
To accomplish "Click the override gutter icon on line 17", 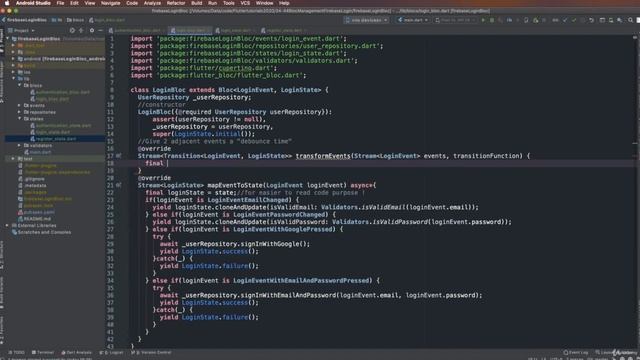I will click(x=119, y=156).
